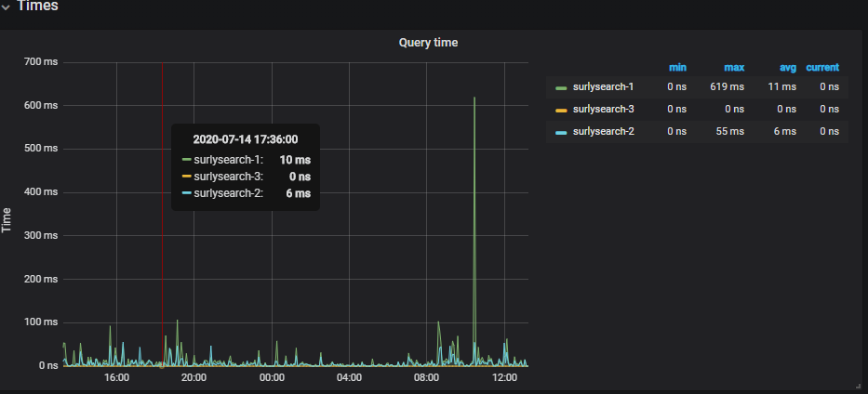Image resolution: width=868 pixels, height=394 pixels.
Task: Click the 55 ms max value for surlysearch-2
Action: pyautogui.click(x=732, y=132)
